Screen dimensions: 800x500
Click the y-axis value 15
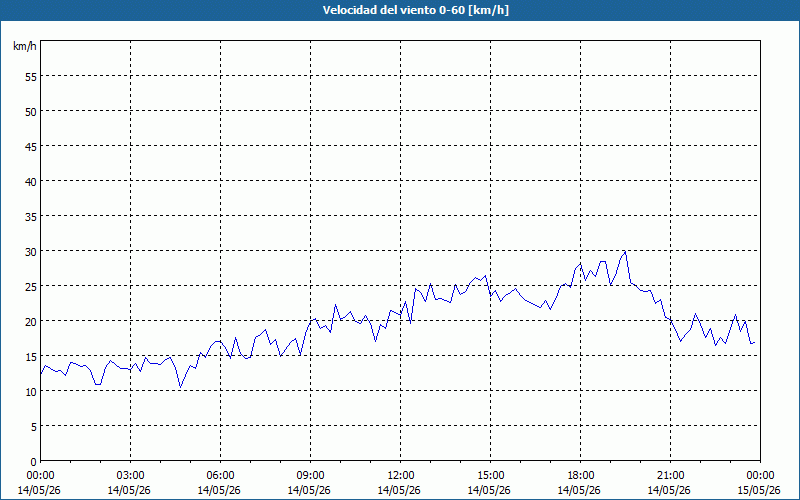click(31, 357)
